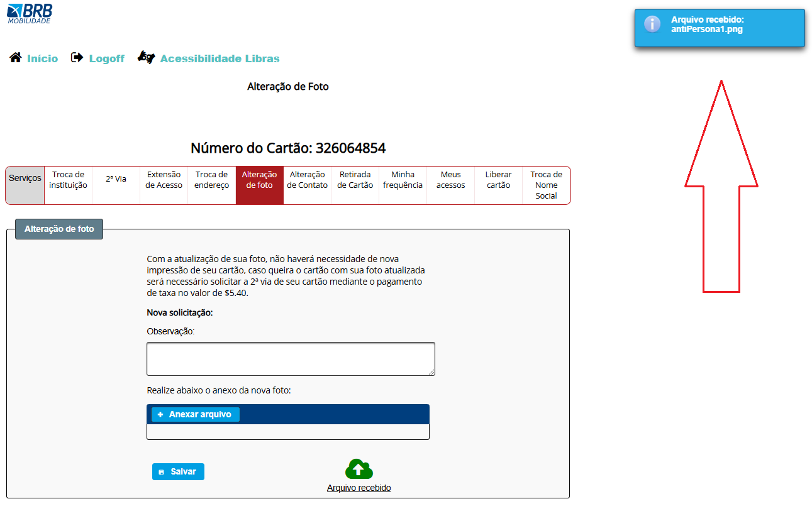Click the Alteração de Foto page title
This screenshot has height=516, width=812.
(288, 87)
